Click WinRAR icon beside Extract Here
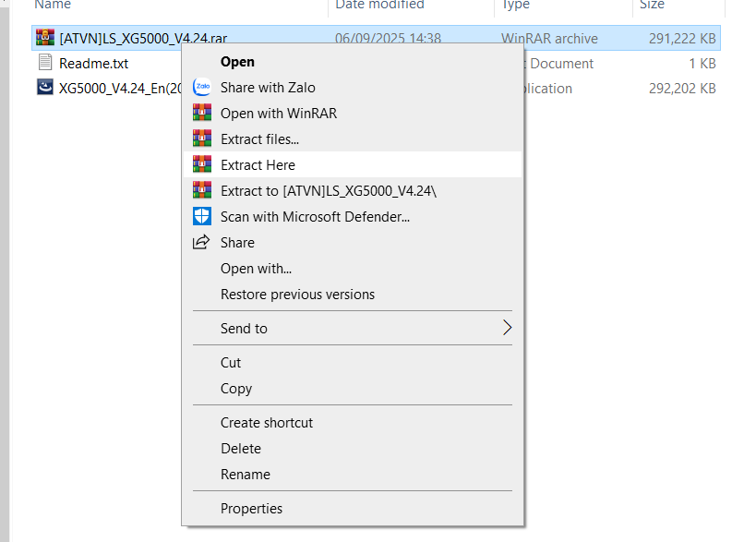The width and height of the screenshot is (756, 542). point(202,164)
